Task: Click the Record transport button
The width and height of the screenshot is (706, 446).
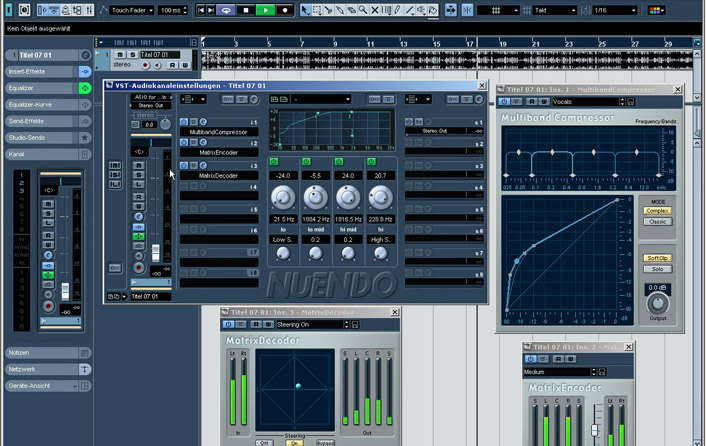Action: [285, 10]
